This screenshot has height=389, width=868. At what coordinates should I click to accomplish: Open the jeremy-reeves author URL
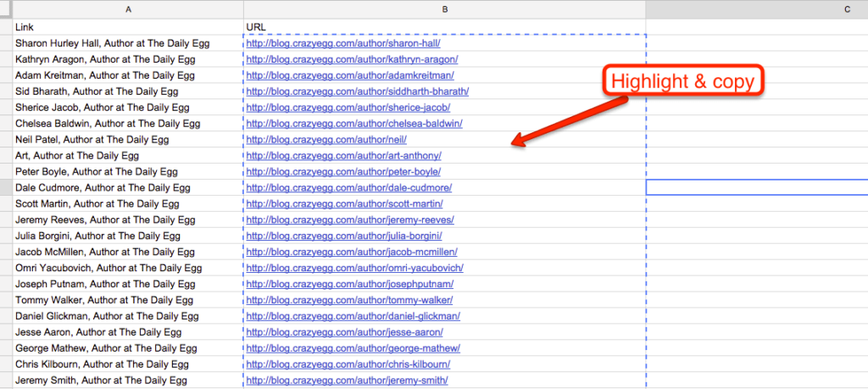pos(350,220)
